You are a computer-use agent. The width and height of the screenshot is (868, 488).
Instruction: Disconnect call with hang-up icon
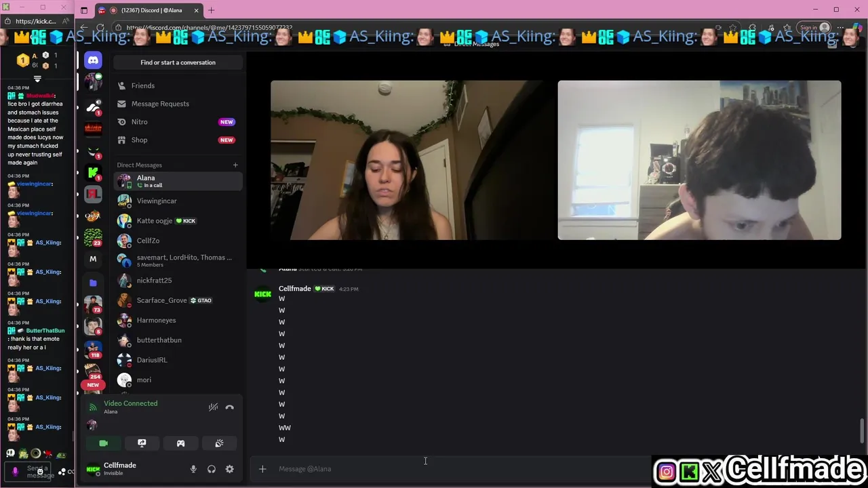pyautogui.click(x=229, y=407)
